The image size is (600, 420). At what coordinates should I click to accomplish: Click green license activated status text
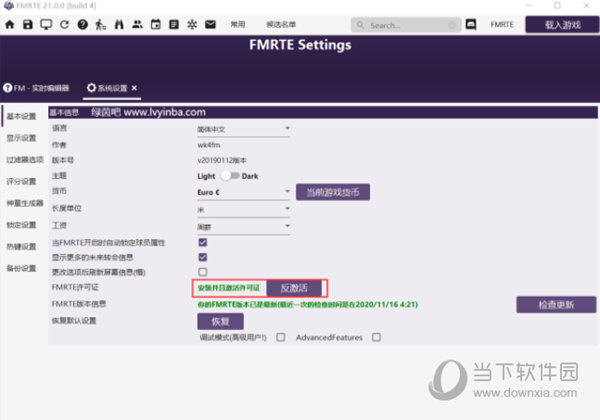tap(229, 288)
